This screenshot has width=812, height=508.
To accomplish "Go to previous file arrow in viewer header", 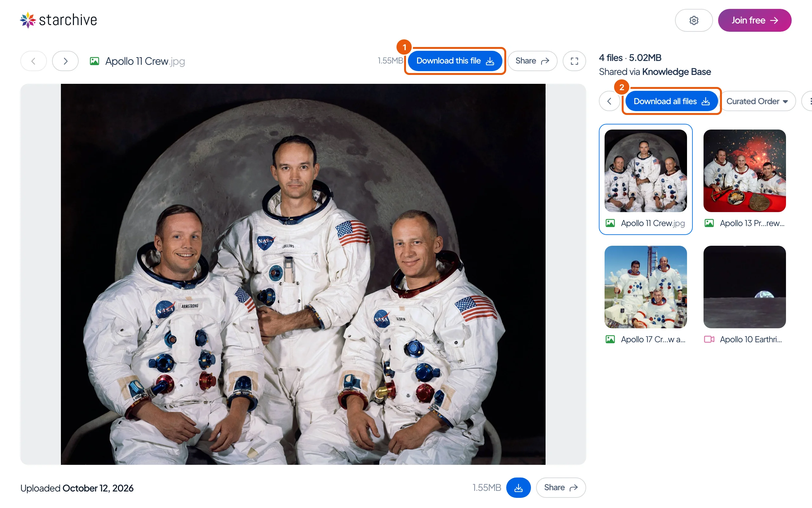I will point(33,61).
